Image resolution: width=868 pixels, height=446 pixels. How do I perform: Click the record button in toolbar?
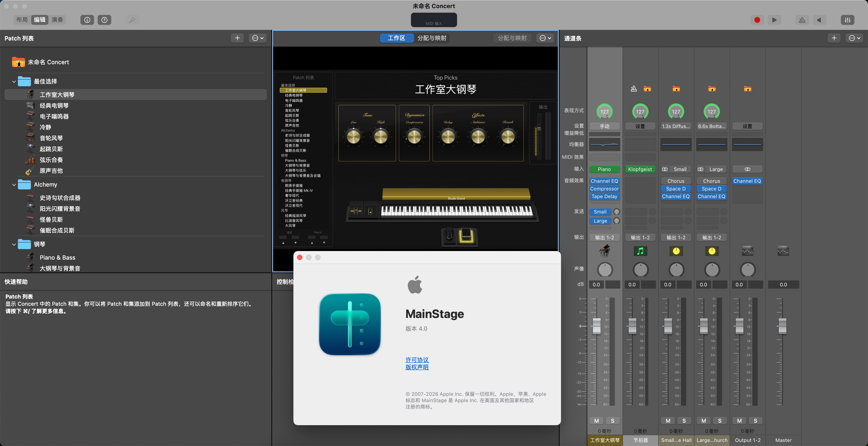[x=757, y=20]
